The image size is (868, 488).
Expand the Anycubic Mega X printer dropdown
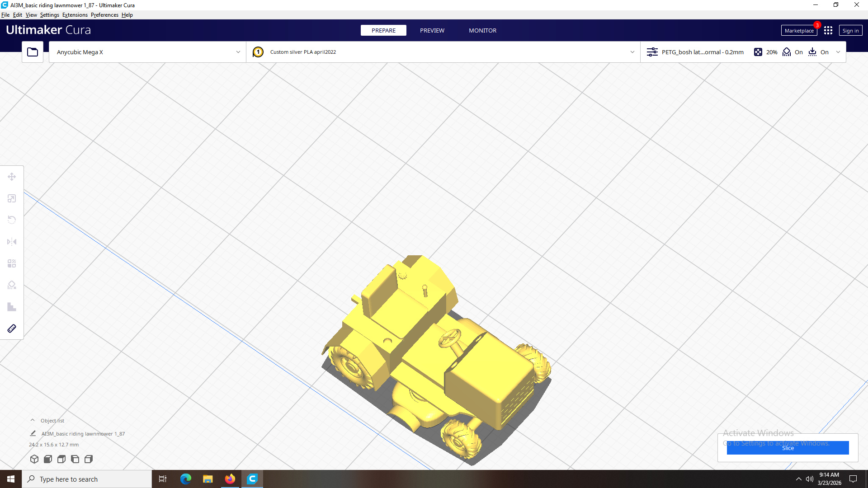[147, 52]
